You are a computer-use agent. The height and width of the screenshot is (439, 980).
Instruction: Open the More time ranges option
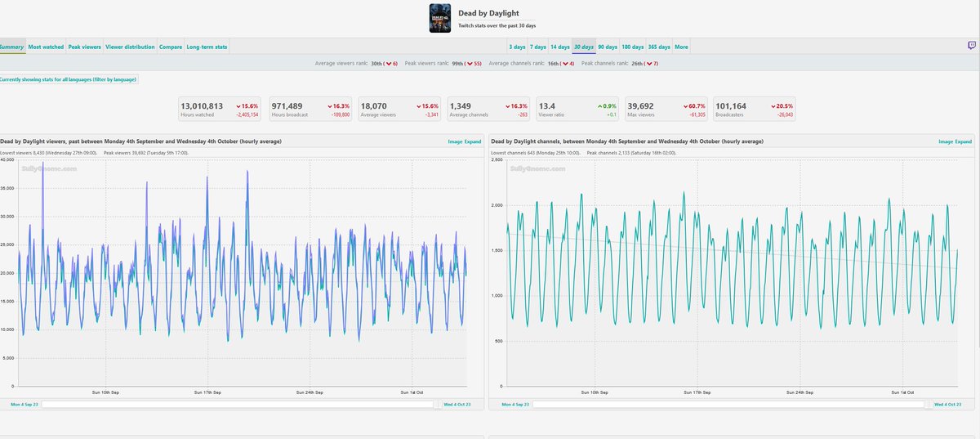681,47
